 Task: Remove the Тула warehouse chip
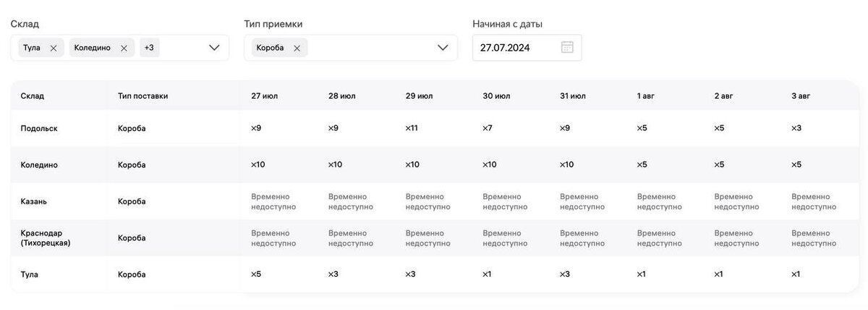click(54, 48)
